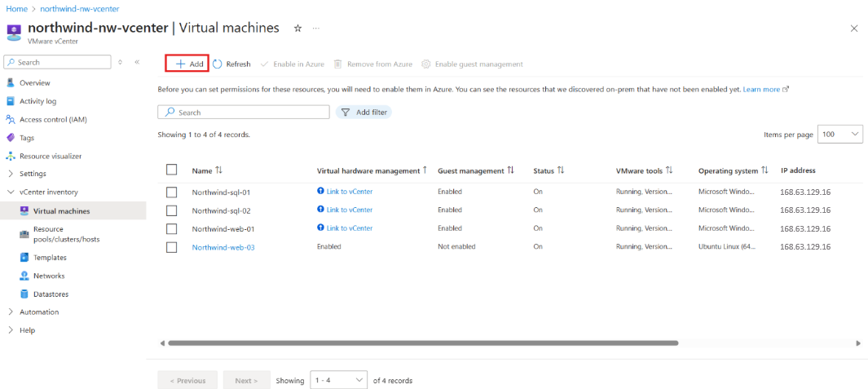Sort by the Name column

207,170
